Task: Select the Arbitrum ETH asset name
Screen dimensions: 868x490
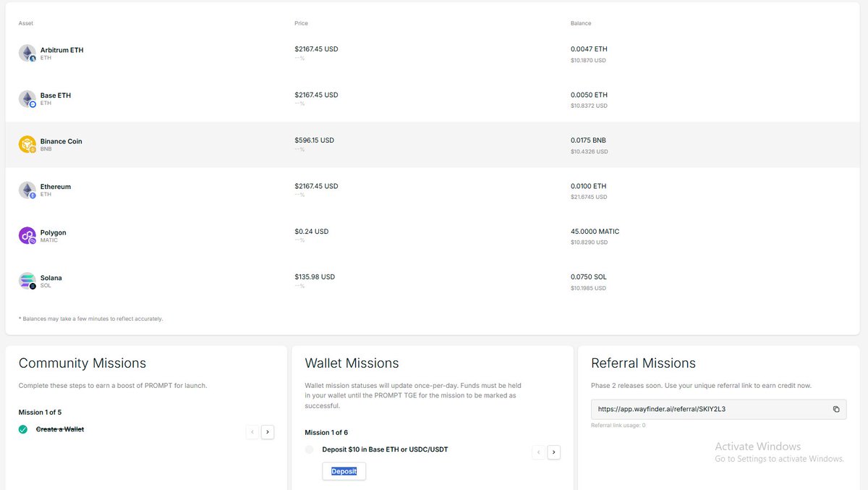Action: [x=62, y=50]
